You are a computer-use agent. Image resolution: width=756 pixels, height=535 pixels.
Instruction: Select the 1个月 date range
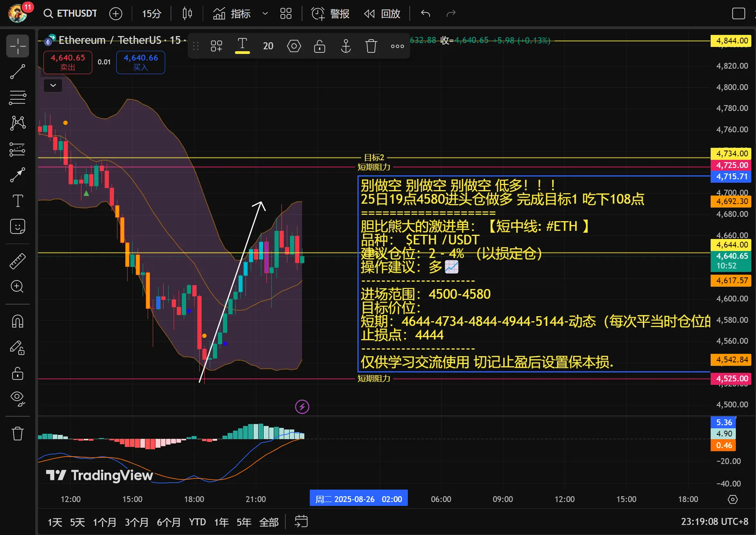104,522
